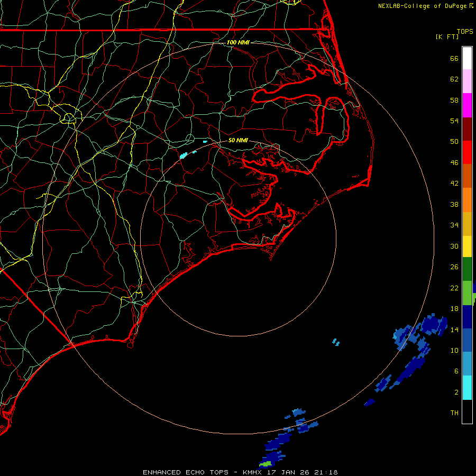Click the TH threshold label on the legend
Screen dimensions: 476x476
coord(454,413)
